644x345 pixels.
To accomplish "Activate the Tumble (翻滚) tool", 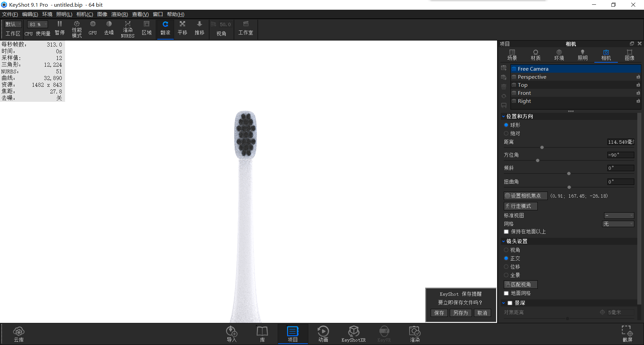I will (165, 28).
